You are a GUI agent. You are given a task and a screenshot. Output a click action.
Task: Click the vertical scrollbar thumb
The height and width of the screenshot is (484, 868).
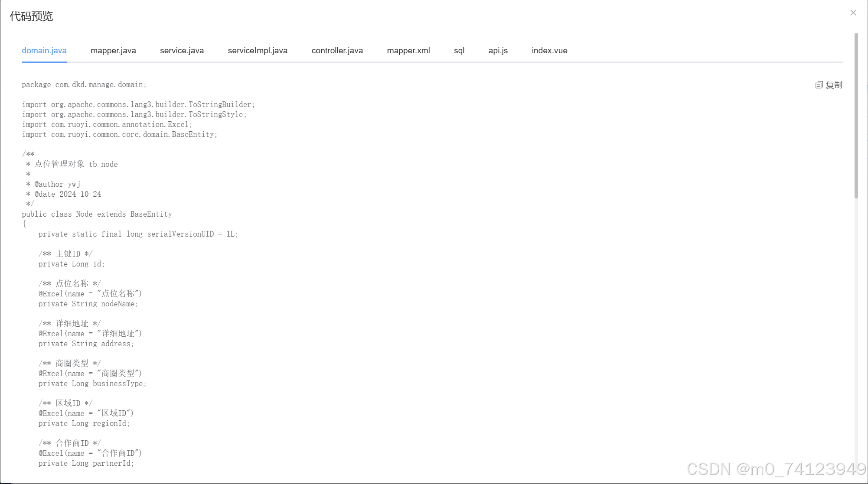click(856, 115)
